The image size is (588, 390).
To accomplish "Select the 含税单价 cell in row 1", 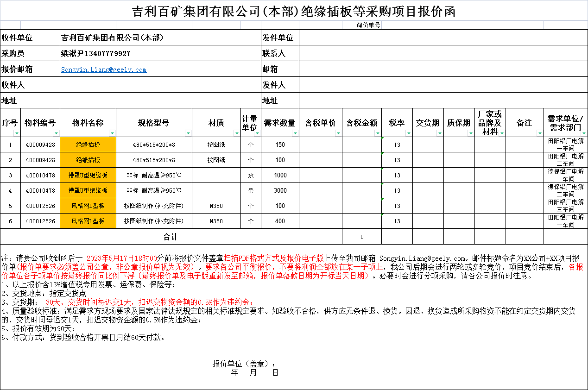I will (321, 145).
